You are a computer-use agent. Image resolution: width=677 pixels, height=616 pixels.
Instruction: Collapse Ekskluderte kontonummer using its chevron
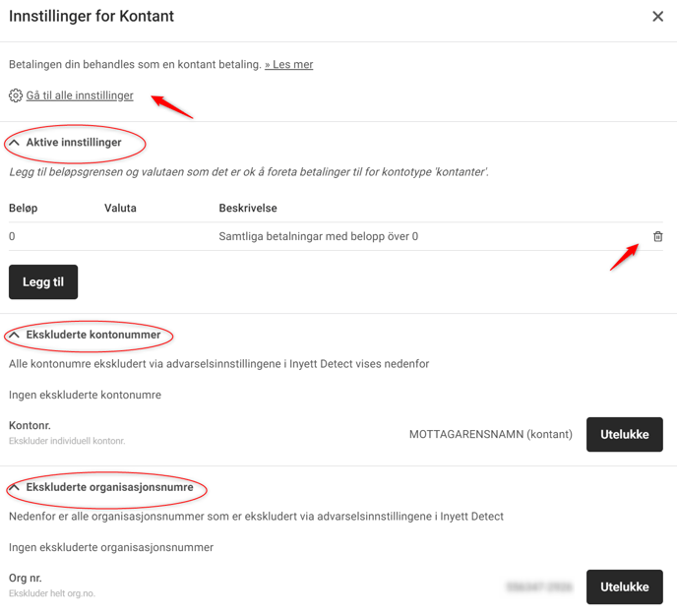(x=14, y=335)
